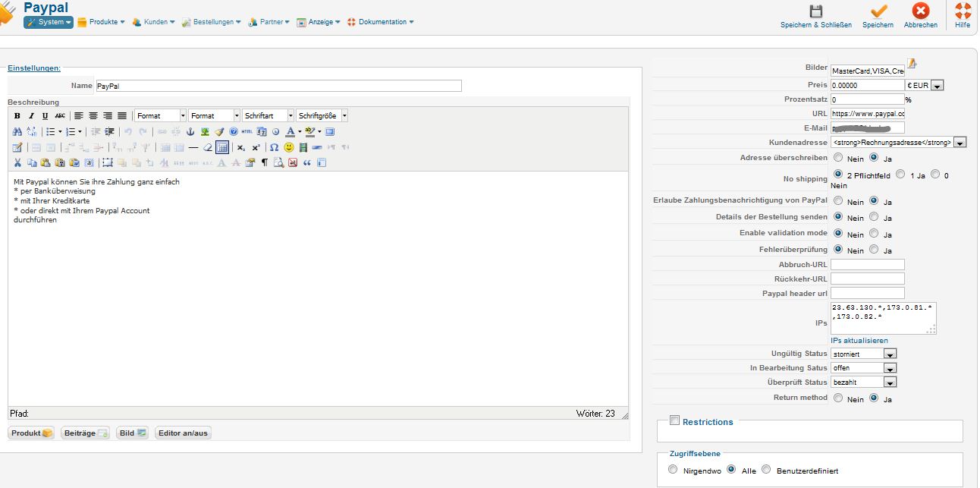Open the System menu
Viewport: 980px width, 488px height.
pyautogui.click(x=49, y=23)
